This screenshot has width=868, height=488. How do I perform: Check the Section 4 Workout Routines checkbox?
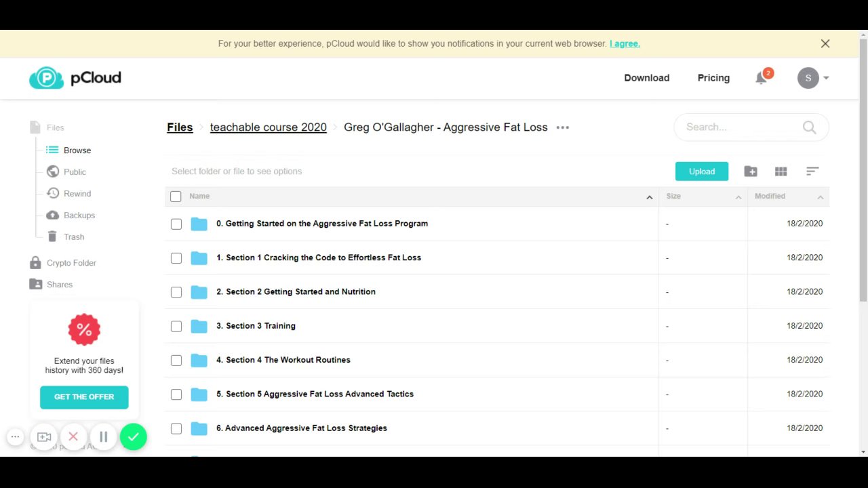176,360
